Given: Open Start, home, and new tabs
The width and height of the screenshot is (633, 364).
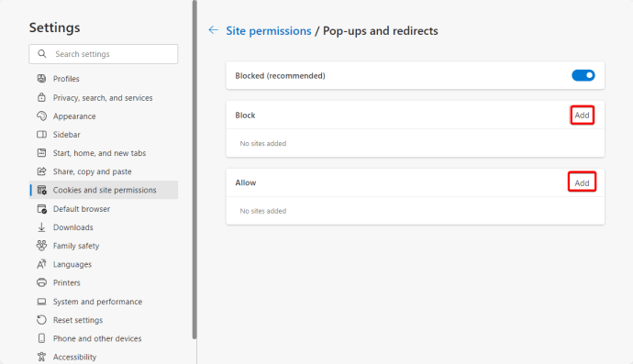Looking at the screenshot, I should [104, 153].
